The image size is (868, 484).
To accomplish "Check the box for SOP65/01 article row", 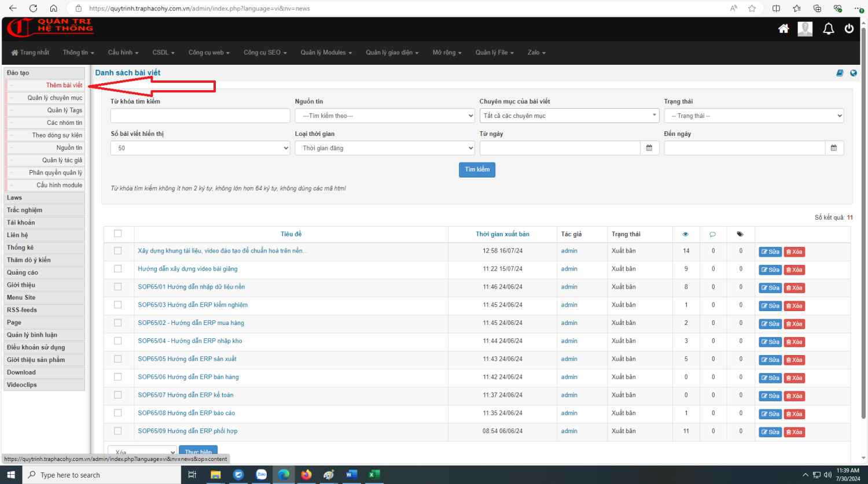I will point(118,287).
